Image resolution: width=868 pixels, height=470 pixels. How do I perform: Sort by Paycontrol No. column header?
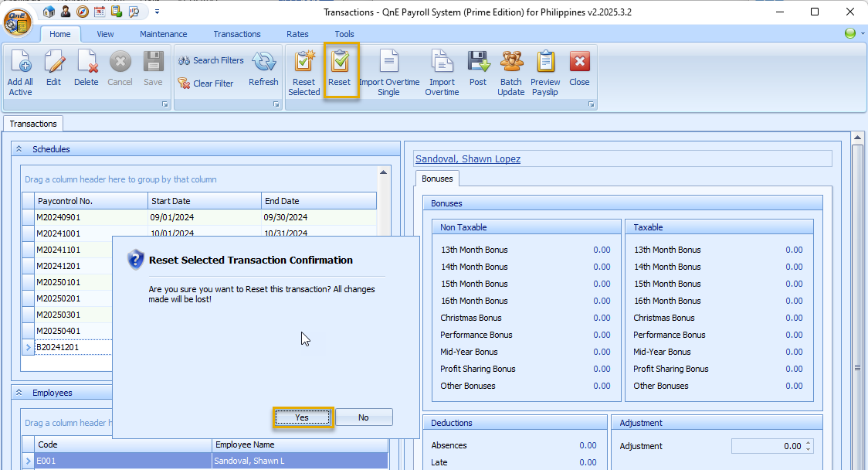[91, 201]
